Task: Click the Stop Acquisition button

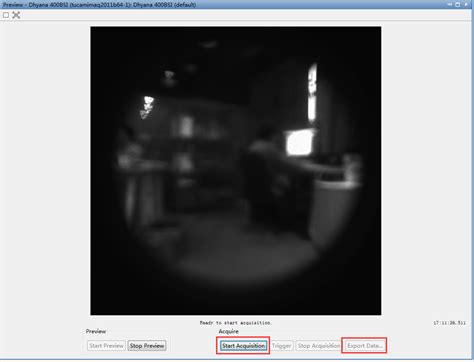Action: point(318,346)
